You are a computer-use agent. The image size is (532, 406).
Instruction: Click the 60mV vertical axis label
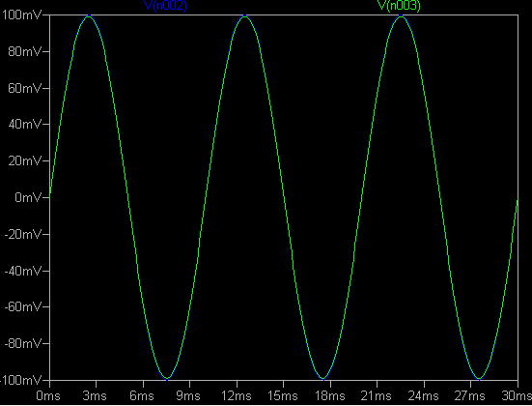coord(24,88)
